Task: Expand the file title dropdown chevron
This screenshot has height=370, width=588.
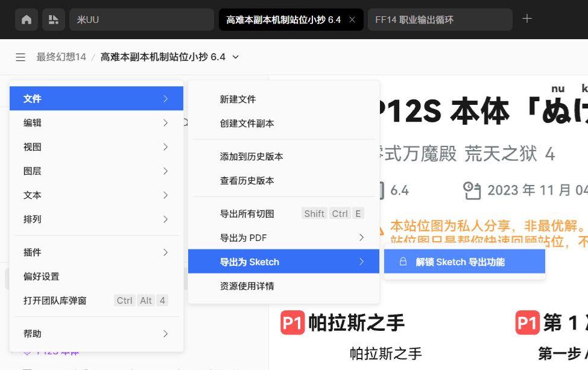Action: click(235, 57)
